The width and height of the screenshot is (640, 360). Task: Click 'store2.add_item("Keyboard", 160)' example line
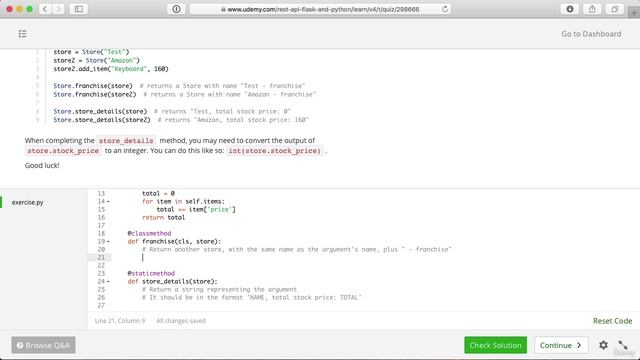pyautogui.click(x=111, y=69)
